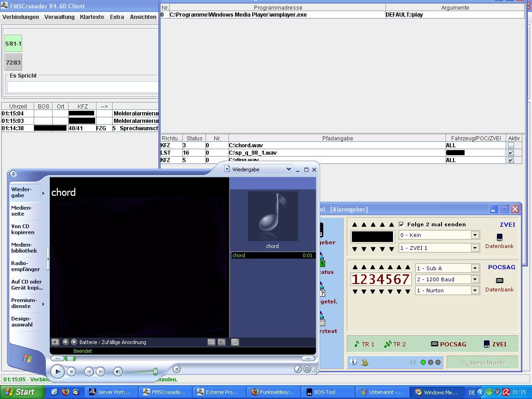Click Medienbibliothek in player sidebar

(24, 248)
